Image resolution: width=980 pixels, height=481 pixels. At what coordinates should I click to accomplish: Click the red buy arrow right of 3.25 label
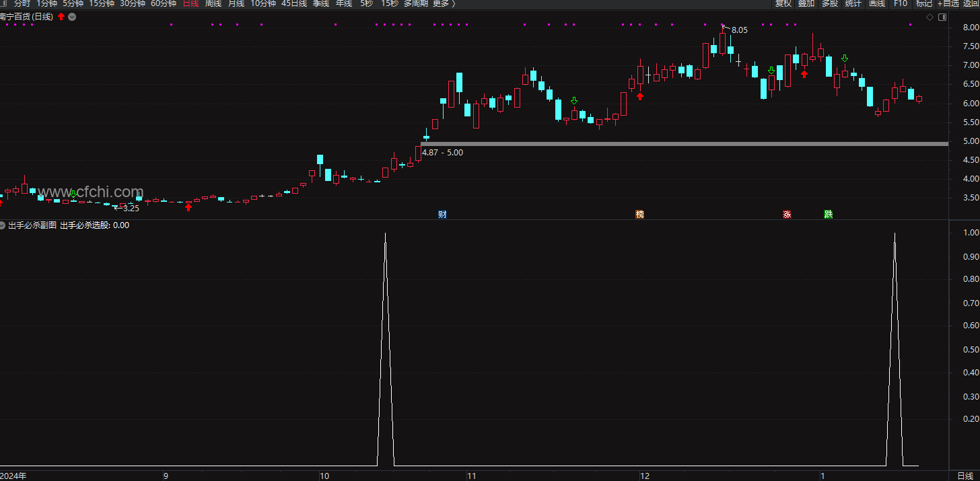[188, 207]
